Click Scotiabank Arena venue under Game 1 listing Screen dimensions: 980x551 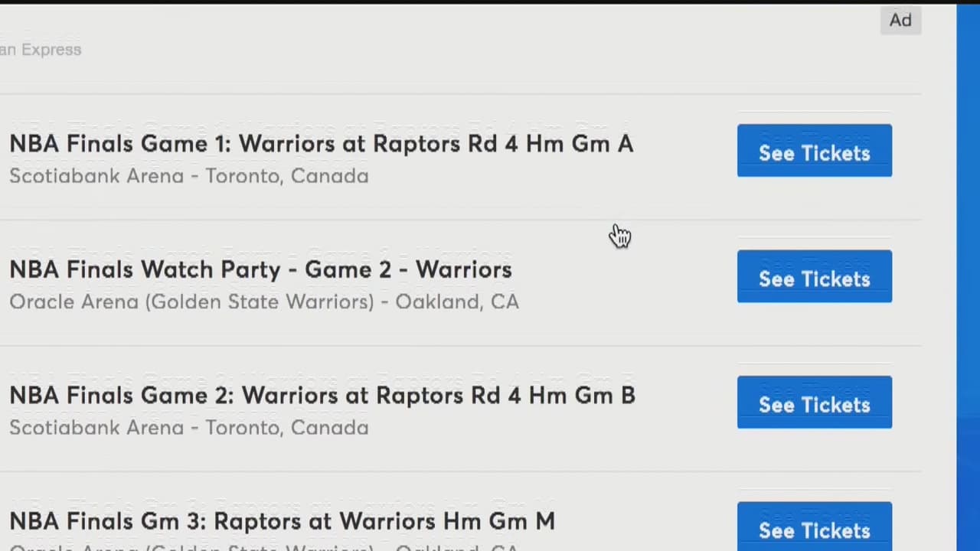coord(96,176)
